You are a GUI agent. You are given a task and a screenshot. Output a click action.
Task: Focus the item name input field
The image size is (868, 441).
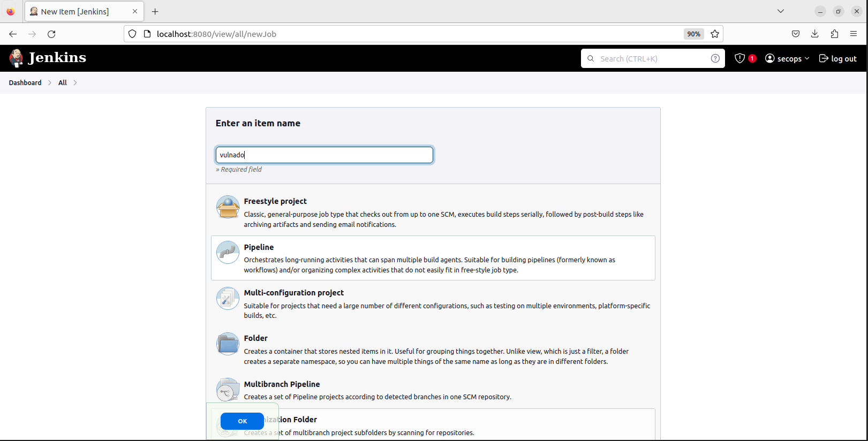pos(324,155)
